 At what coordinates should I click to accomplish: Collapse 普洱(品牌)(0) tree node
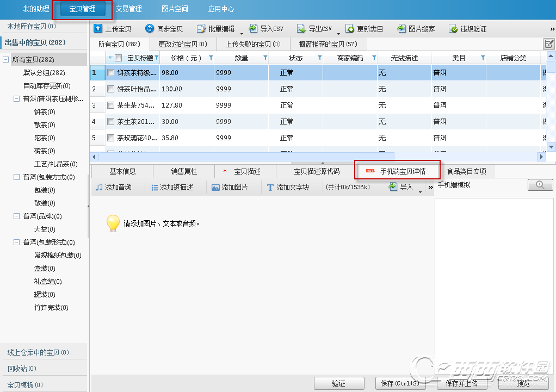[16, 216]
